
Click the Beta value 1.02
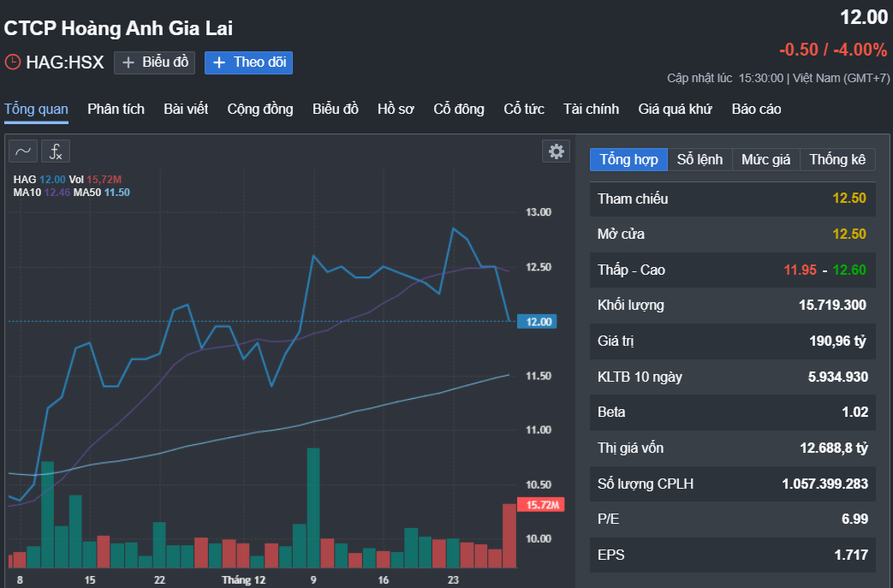[x=854, y=412]
